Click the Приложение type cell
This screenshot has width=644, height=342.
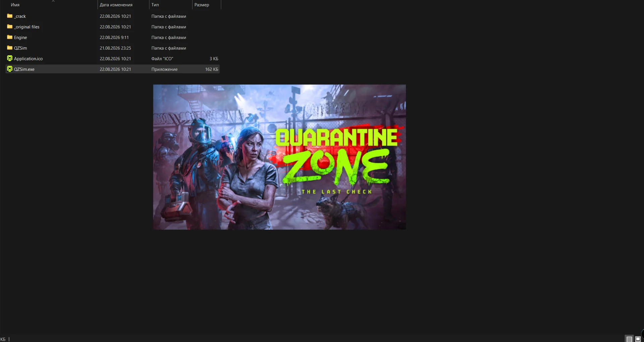click(164, 69)
